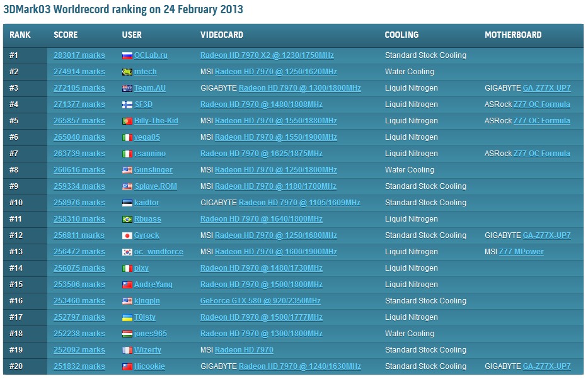Open Radeon HD 7970 @ 1625/1875MHz link

(x=262, y=153)
